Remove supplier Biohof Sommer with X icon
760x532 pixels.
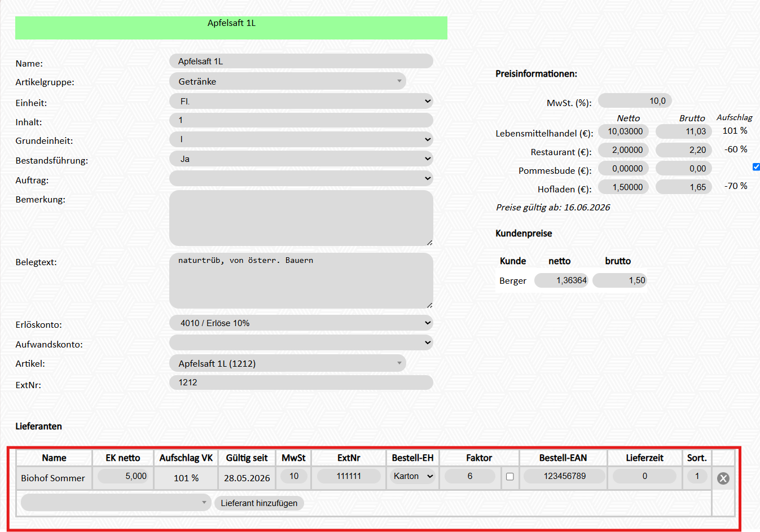[x=723, y=478]
